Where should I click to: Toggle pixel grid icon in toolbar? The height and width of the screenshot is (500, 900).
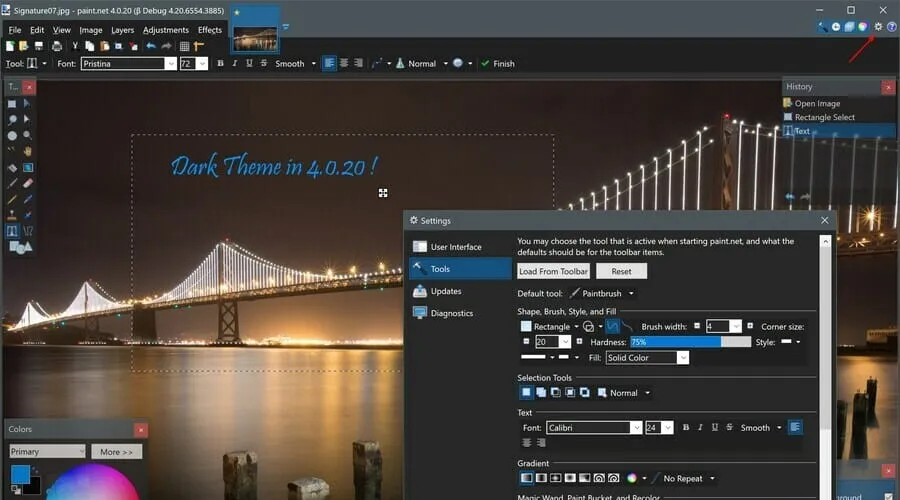184,46
